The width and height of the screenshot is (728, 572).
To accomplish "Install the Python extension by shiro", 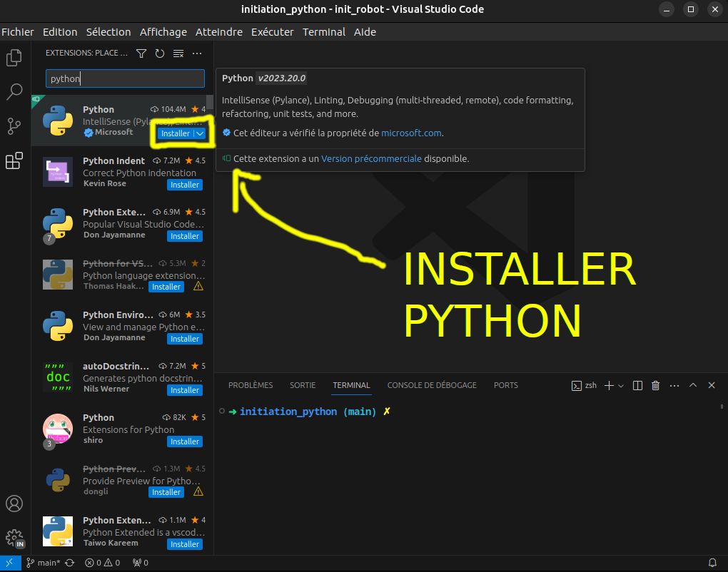I will click(x=185, y=441).
